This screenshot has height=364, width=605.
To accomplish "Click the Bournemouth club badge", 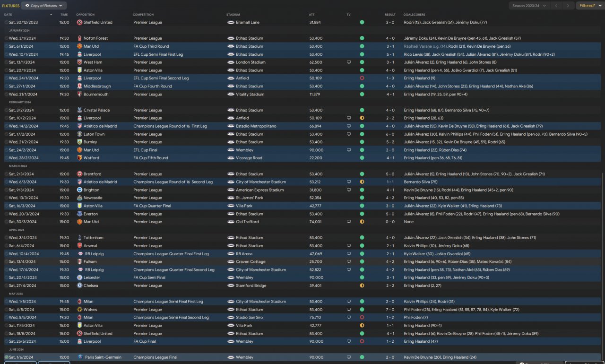I will pos(79,94).
